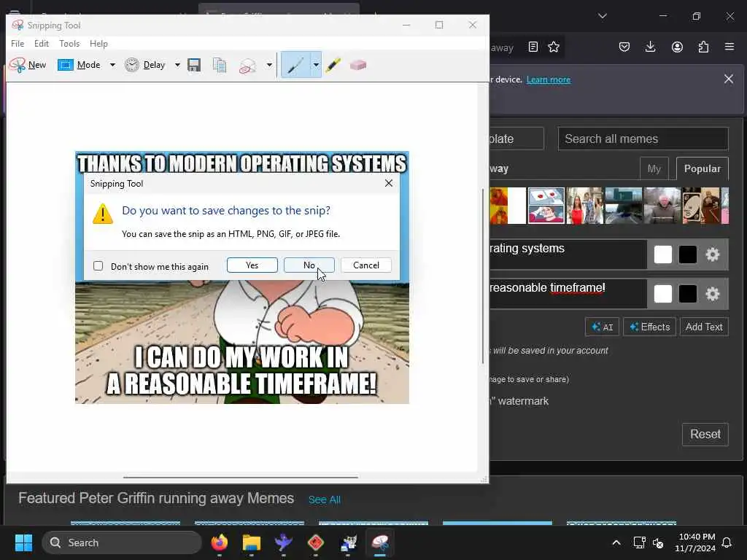Open the Edit menu
The width and height of the screenshot is (747, 560).
pyautogui.click(x=42, y=43)
